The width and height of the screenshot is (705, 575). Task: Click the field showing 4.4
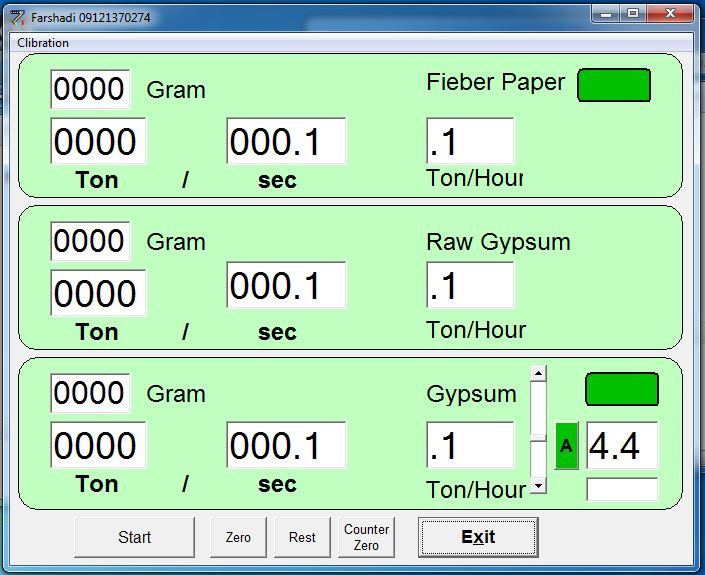621,446
